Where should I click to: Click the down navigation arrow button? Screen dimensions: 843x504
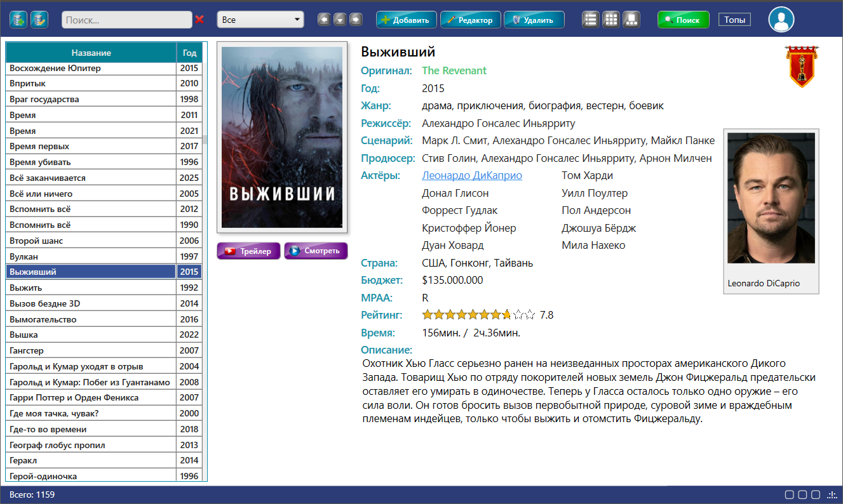coord(340,20)
